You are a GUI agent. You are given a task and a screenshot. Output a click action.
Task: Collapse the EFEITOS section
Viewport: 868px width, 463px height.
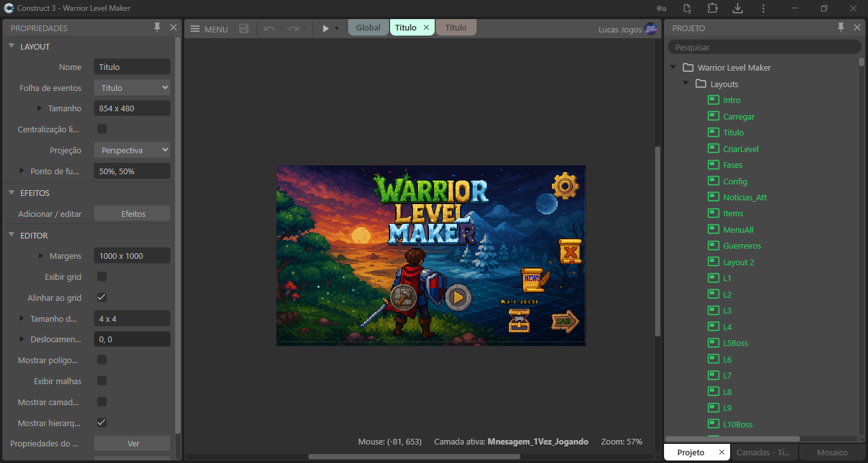pyautogui.click(x=12, y=193)
